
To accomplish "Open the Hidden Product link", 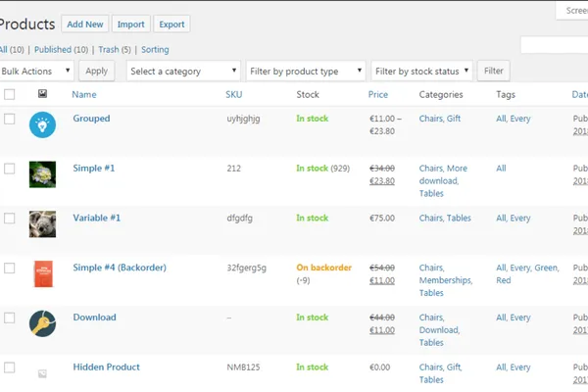I will [107, 367].
